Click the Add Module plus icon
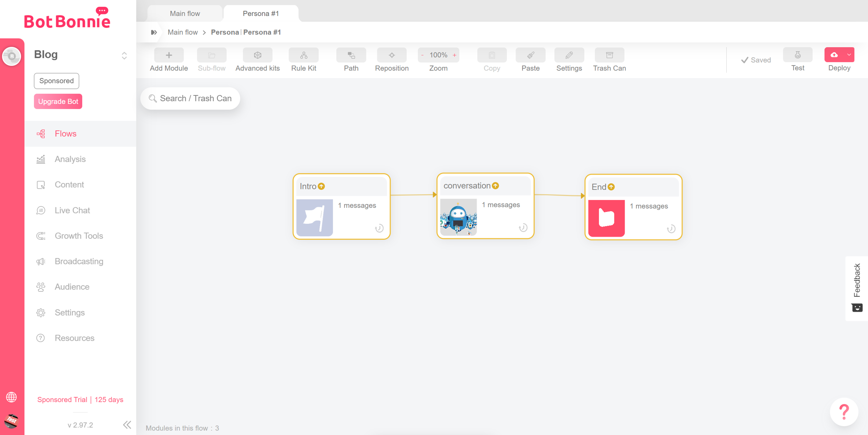 tap(169, 55)
